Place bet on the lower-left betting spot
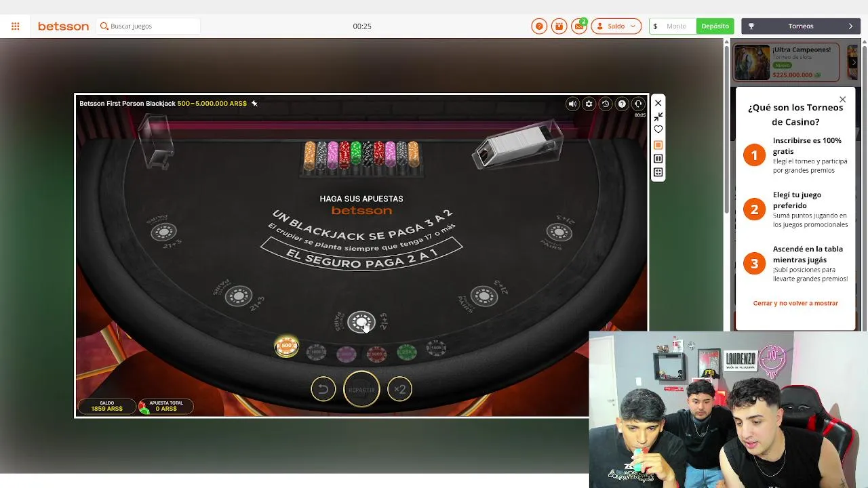Image resolution: width=868 pixels, height=488 pixels. [x=238, y=296]
